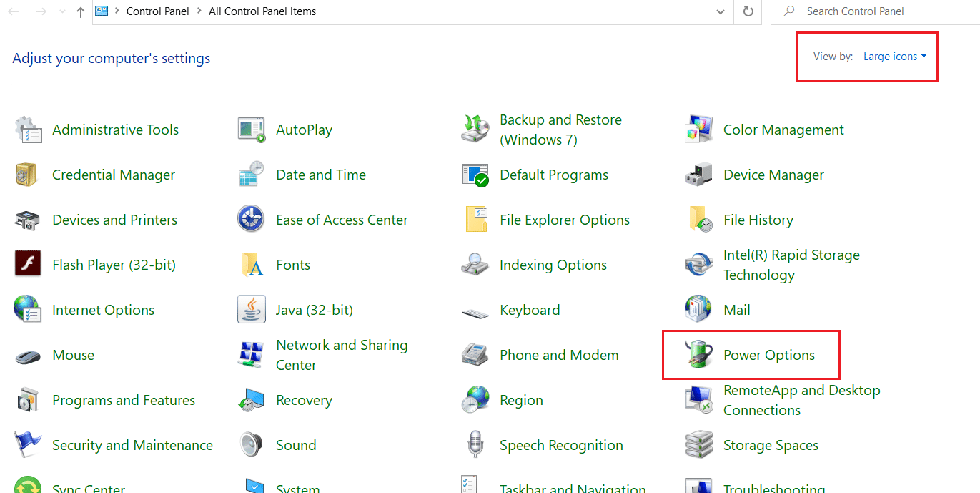Open Speech Recognition settings
This screenshot has width=980, height=493.
[561, 444]
